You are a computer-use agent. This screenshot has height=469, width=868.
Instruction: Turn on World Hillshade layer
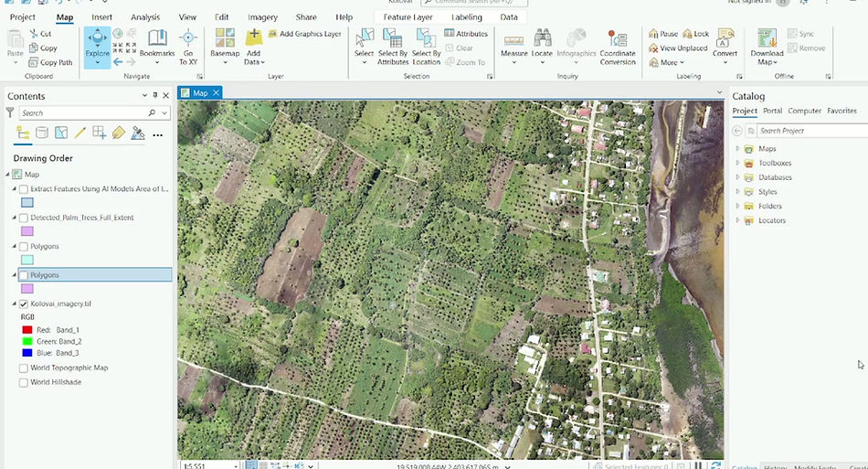pos(23,383)
